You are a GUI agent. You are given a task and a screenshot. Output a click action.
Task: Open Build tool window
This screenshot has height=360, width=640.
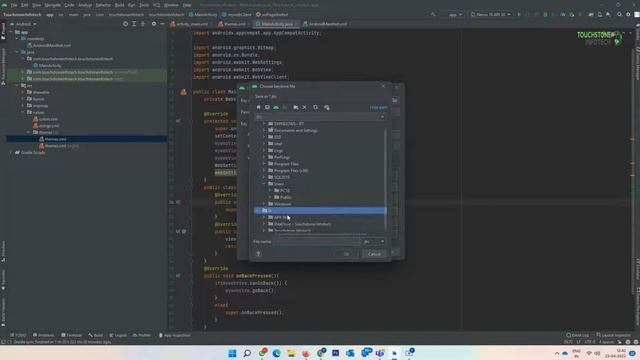[x=96, y=335]
